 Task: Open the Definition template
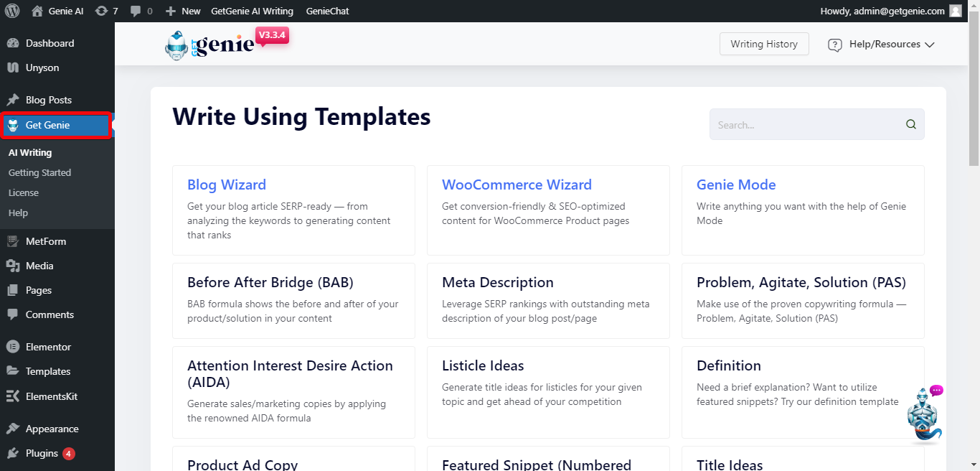point(803,392)
